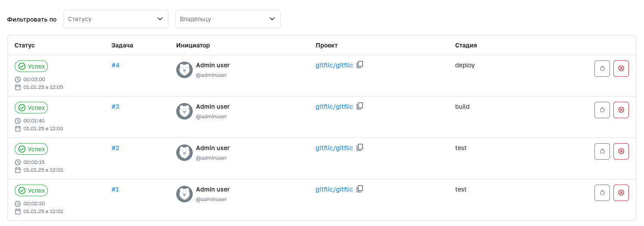Expand the Владельцу filter dropdown
644x226 pixels.
click(228, 19)
